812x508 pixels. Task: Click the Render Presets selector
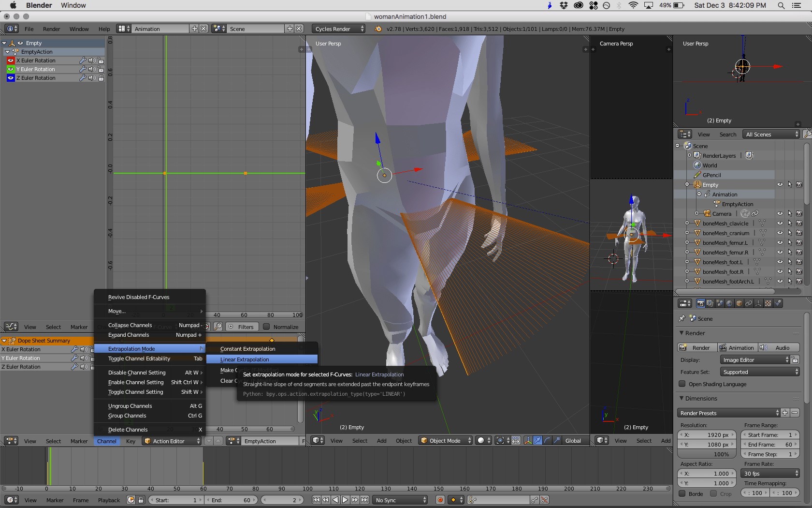click(728, 413)
